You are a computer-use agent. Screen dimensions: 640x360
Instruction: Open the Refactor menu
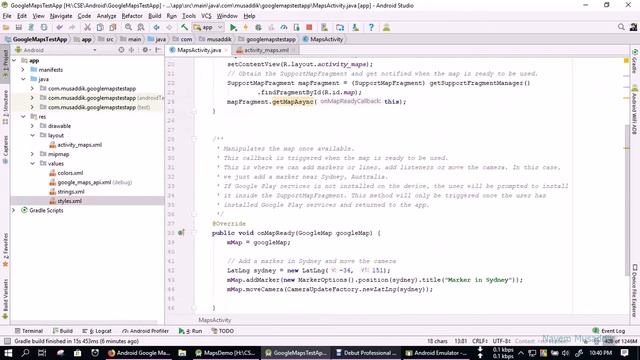tap(132, 16)
